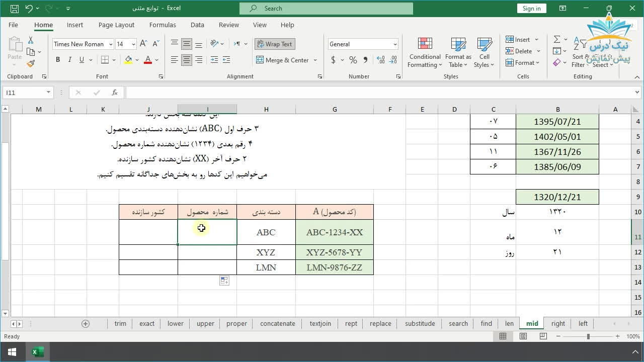
Task: Click the AutoSum sigma icon
Action: [x=557, y=39]
